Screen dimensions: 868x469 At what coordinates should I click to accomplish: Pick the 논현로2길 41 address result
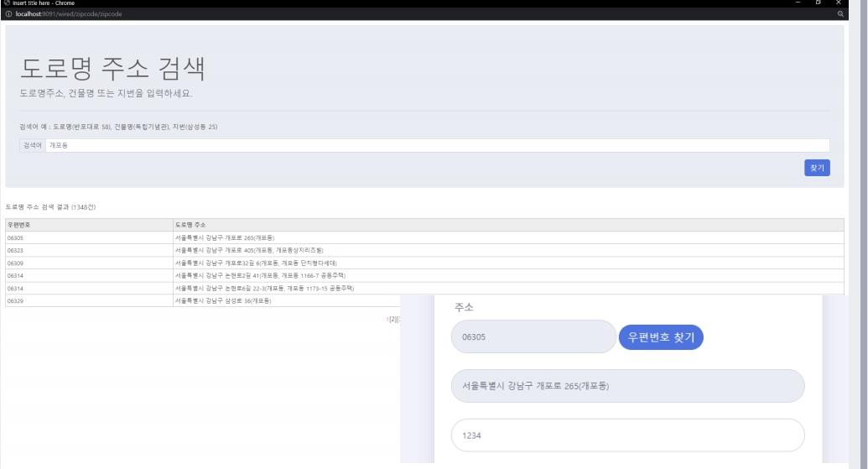click(x=260, y=275)
